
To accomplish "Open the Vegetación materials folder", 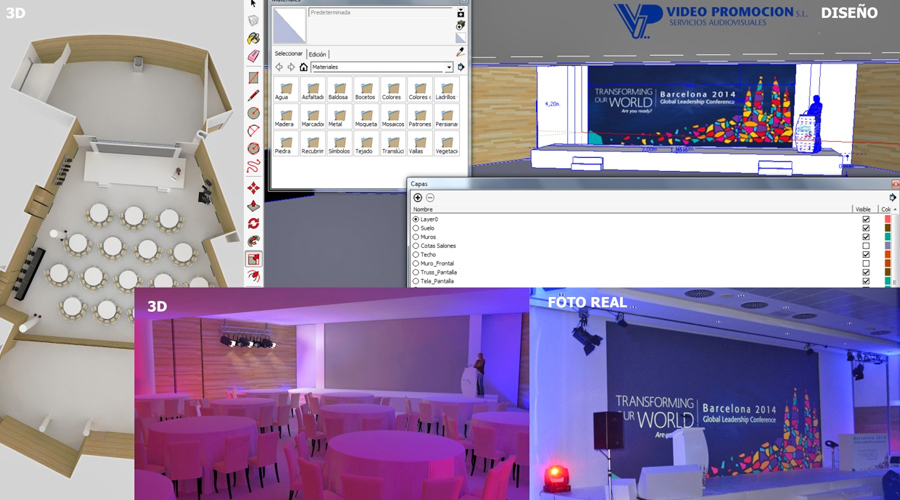I will click(447, 144).
